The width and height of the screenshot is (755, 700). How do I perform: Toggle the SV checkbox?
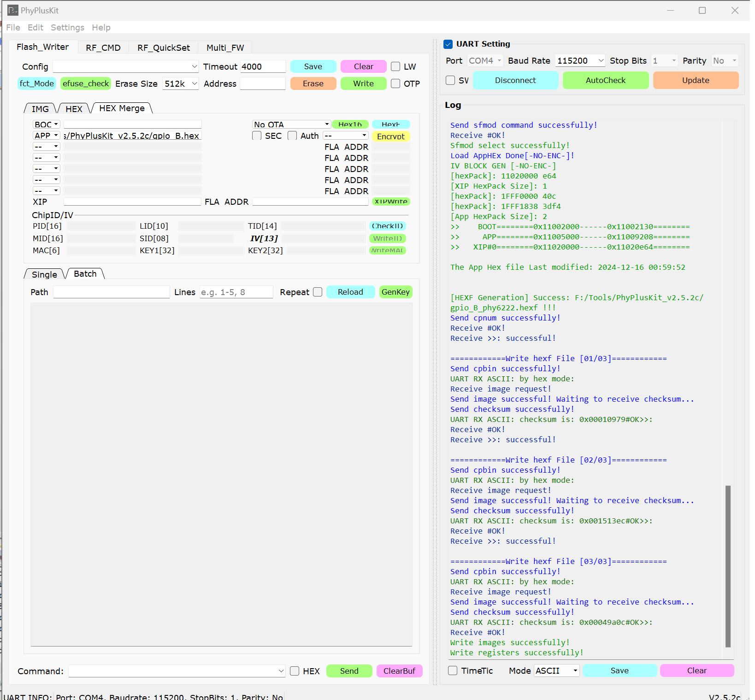click(450, 80)
